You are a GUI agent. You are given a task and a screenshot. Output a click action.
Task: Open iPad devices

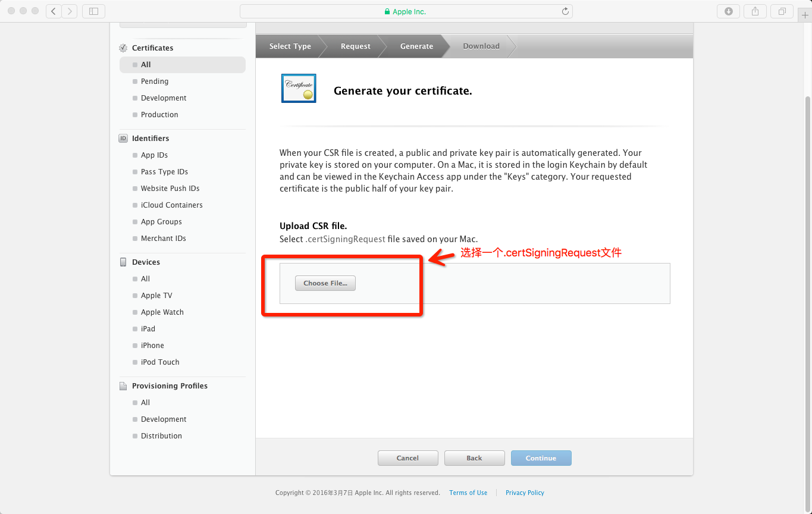coord(148,329)
